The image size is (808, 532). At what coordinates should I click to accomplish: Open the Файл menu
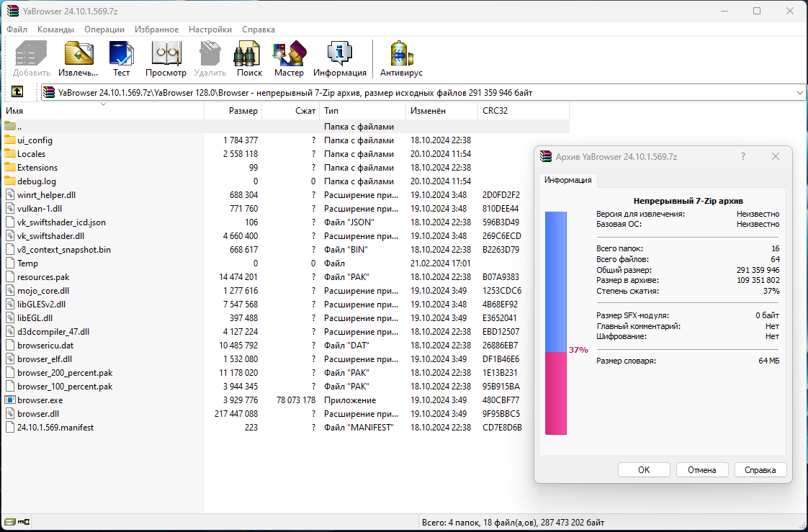[17, 30]
